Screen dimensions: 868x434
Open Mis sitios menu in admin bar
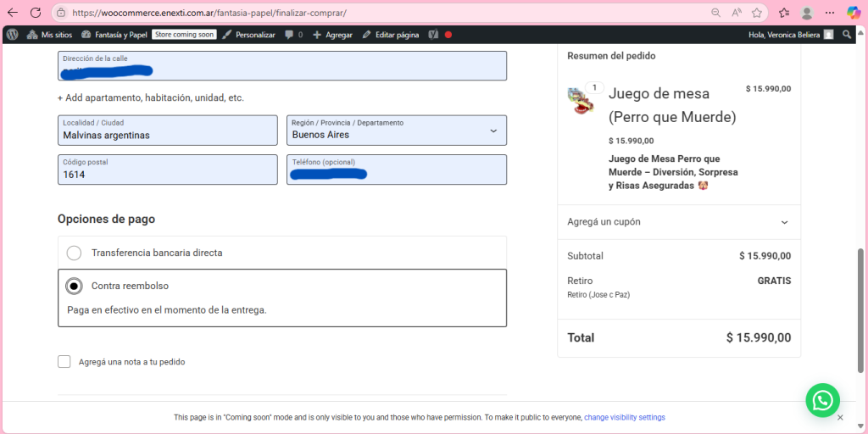click(50, 35)
